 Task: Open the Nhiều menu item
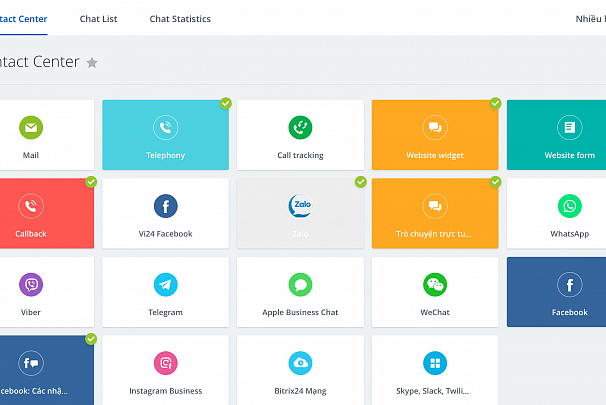(590, 19)
